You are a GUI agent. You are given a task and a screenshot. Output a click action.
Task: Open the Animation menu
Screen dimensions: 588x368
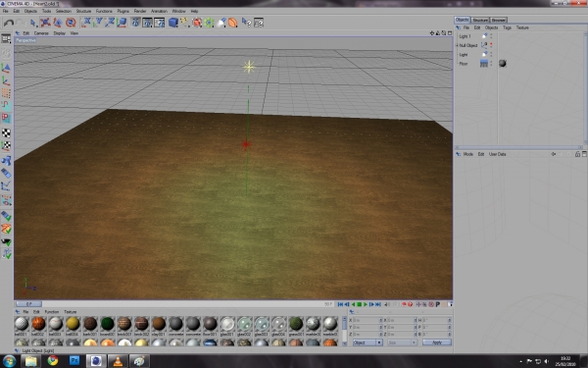(x=159, y=11)
